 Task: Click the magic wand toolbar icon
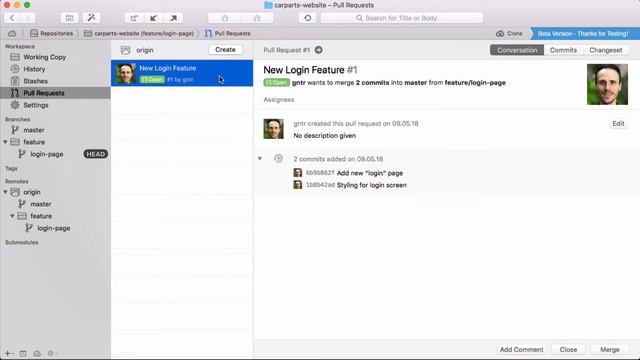point(91,18)
